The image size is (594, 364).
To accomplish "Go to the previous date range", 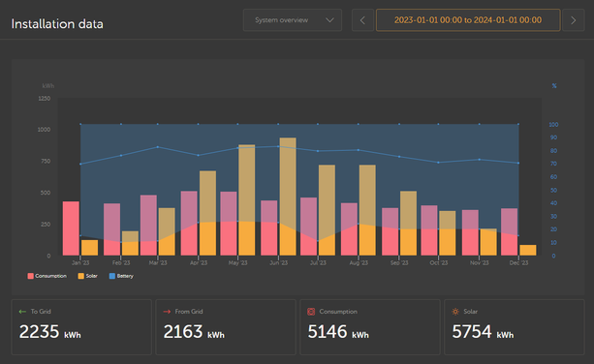I will coord(362,20).
